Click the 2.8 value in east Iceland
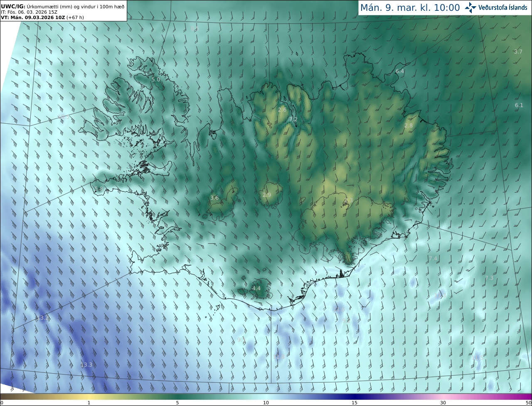The width and height of the screenshot is (532, 406). click(409, 126)
